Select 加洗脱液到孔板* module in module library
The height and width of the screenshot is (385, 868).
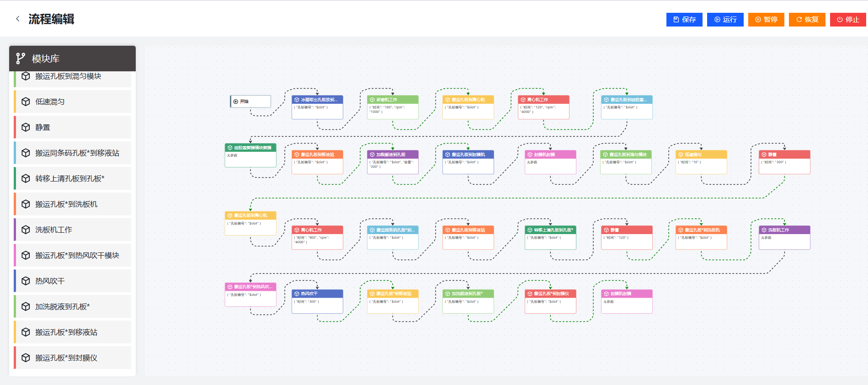click(x=72, y=306)
